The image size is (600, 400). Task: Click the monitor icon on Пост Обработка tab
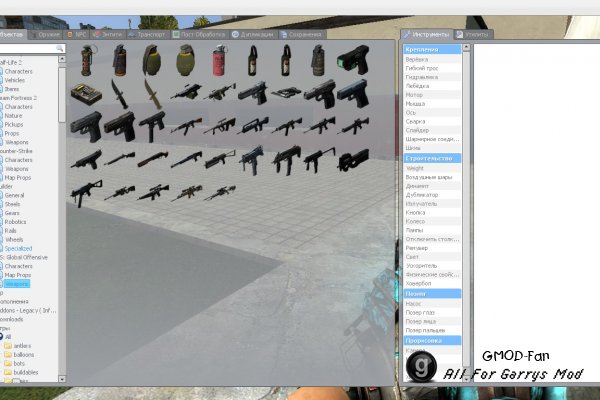(x=176, y=34)
